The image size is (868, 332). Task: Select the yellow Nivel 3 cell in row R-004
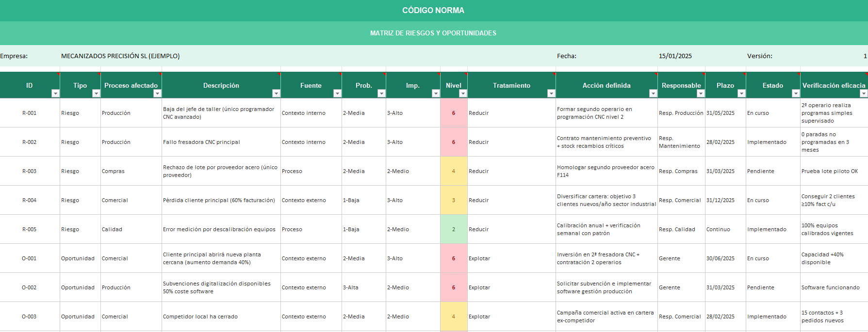454,200
